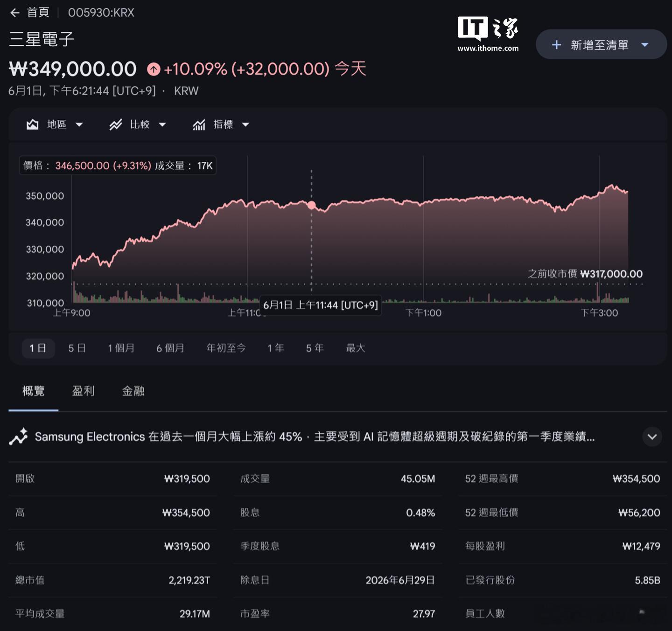Screen dimensions: 672x631
Task: Click the 比較 compare lines icon
Action: (x=115, y=125)
